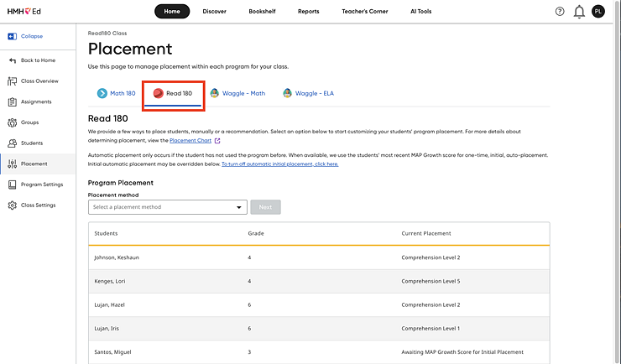Click the Program Settings book icon

point(13,185)
